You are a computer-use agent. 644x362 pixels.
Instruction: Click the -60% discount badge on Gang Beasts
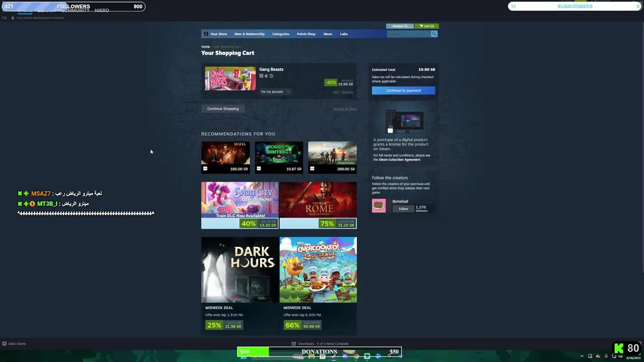coord(331,82)
